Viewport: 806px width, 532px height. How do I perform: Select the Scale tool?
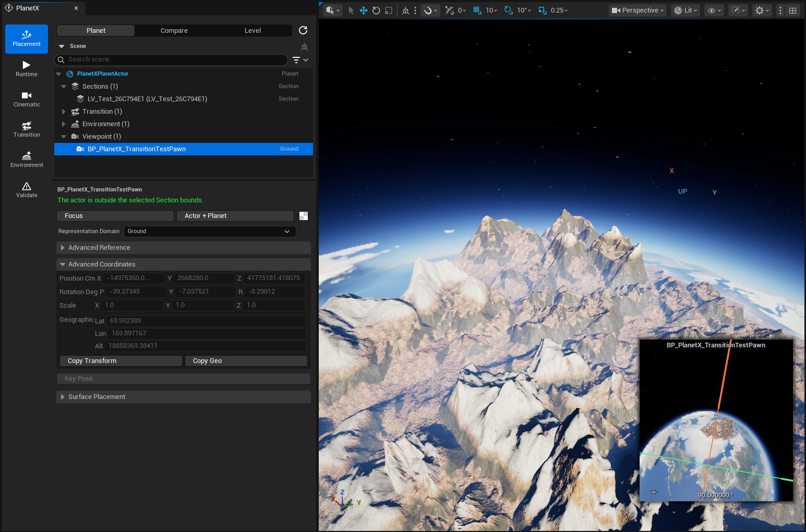point(389,10)
